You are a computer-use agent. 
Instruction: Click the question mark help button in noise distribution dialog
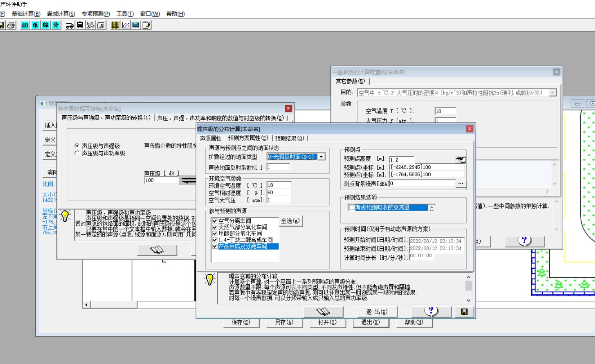tap(431, 311)
